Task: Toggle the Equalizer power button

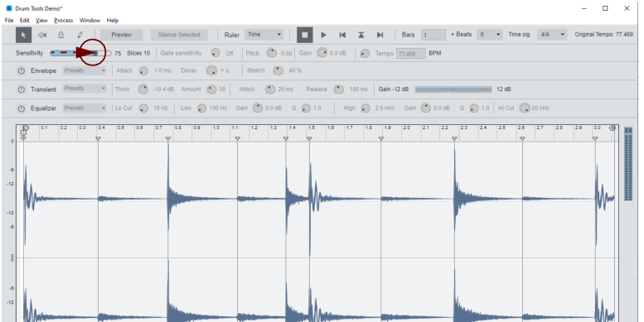Action: (21, 108)
